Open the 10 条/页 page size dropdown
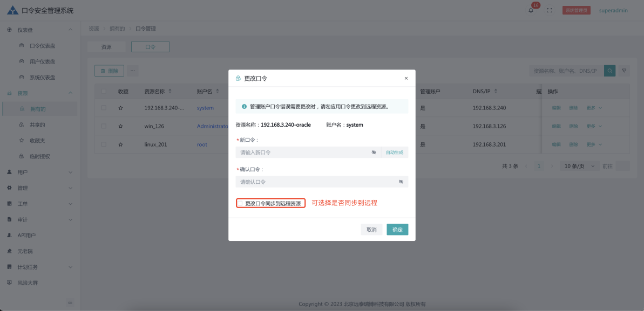644x311 pixels. point(578,166)
